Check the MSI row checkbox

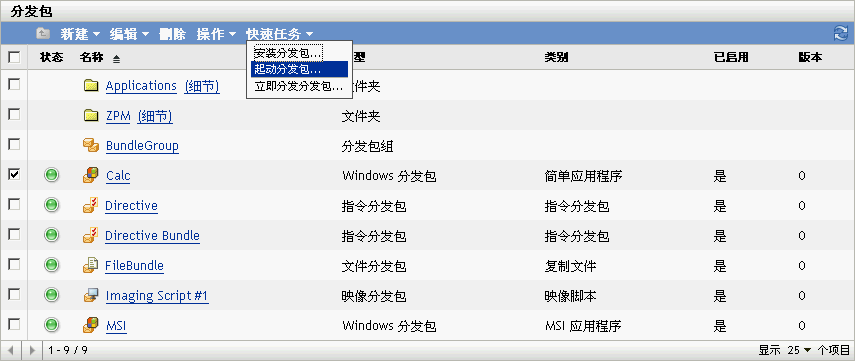point(14,324)
